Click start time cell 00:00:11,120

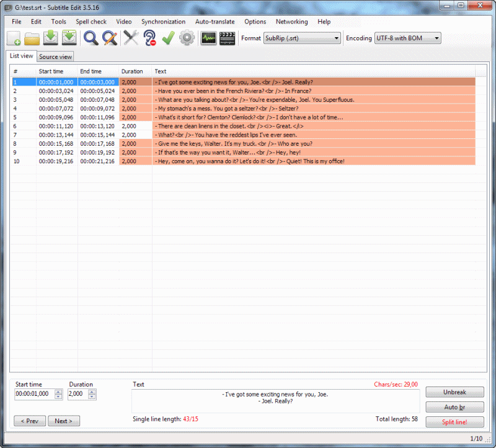click(x=56, y=126)
